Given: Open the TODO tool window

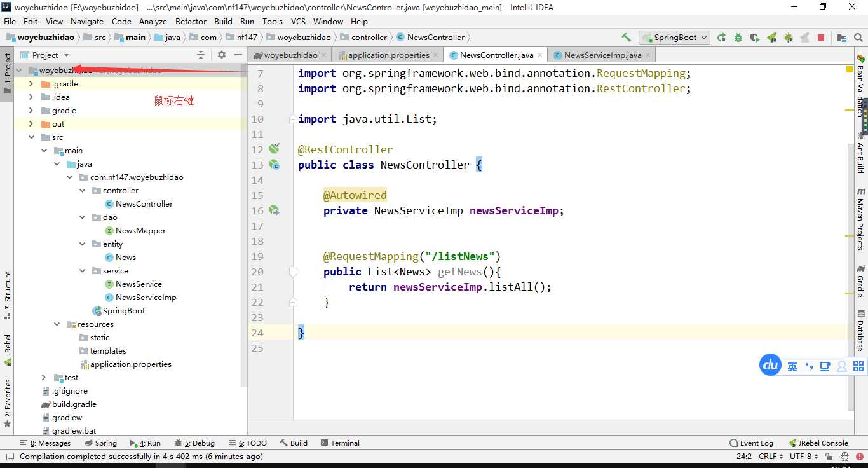Looking at the screenshot, I should click(248, 443).
